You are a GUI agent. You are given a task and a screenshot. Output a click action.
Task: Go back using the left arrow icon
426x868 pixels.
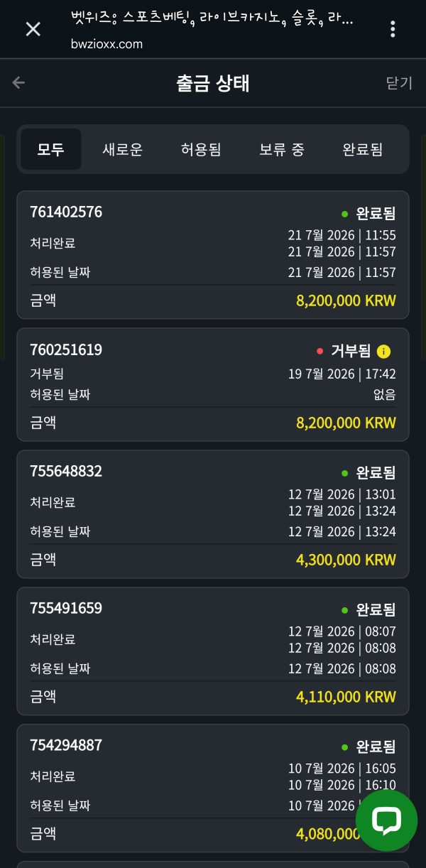point(18,83)
